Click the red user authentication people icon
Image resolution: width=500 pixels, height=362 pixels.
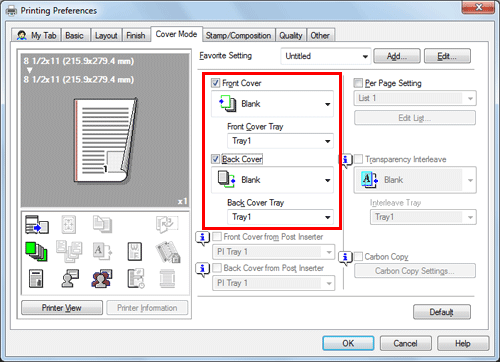click(x=102, y=279)
